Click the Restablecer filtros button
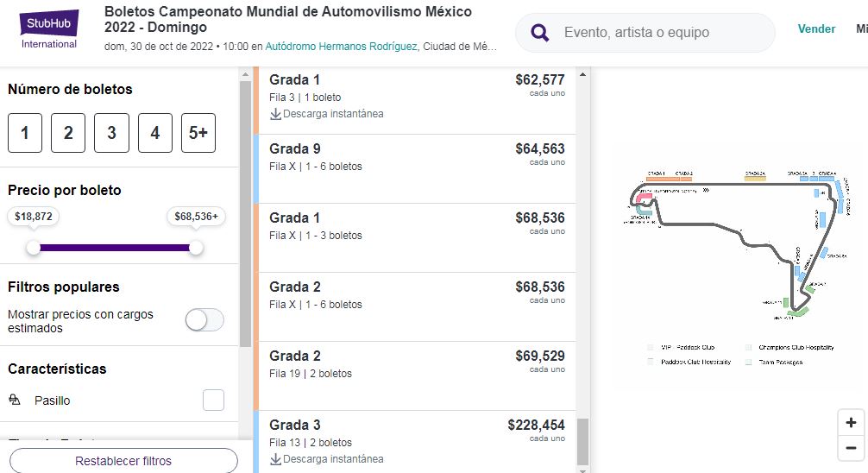The image size is (868, 473). [x=123, y=461]
